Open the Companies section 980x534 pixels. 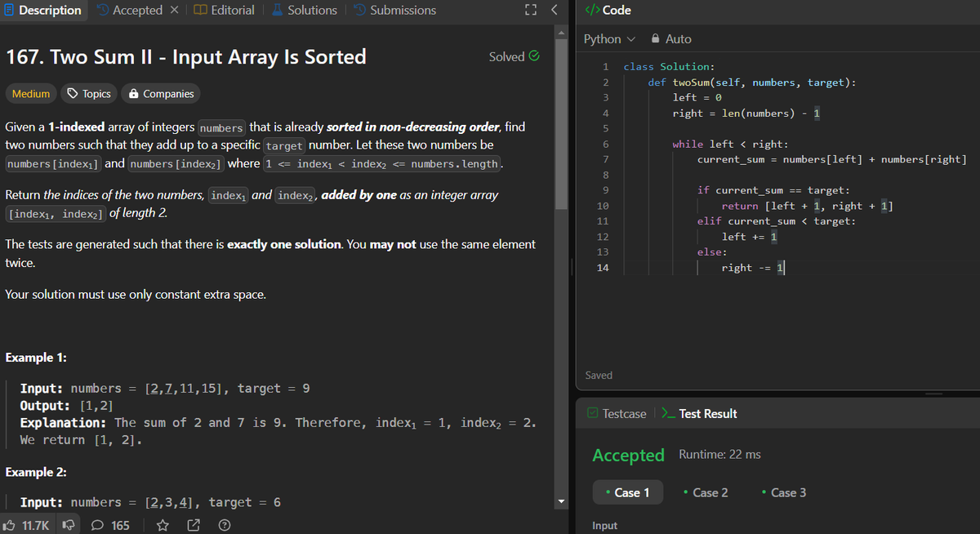pyautogui.click(x=161, y=93)
